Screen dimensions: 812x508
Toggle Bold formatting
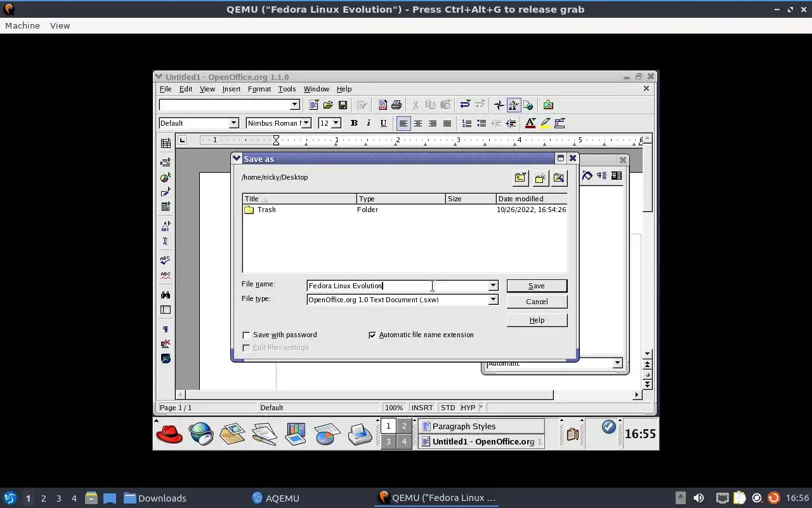354,123
